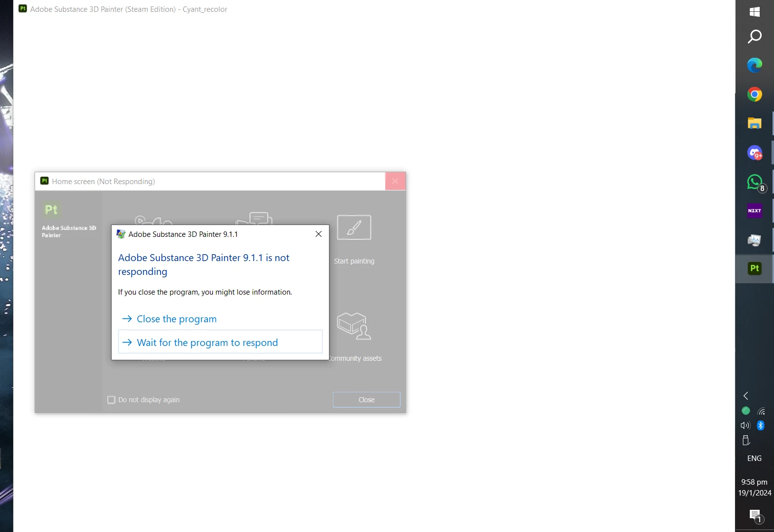
Task: Click the green status tray icon
Action: [x=746, y=411]
